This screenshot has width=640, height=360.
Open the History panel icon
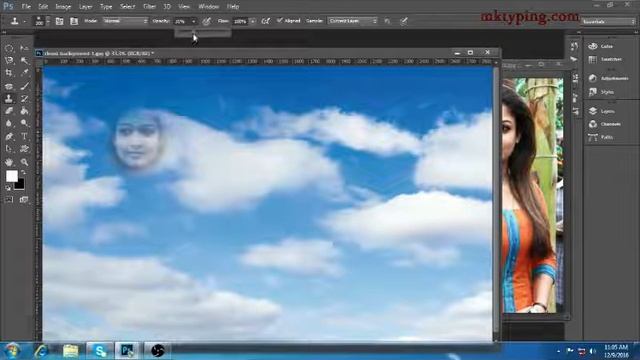[575, 47]
